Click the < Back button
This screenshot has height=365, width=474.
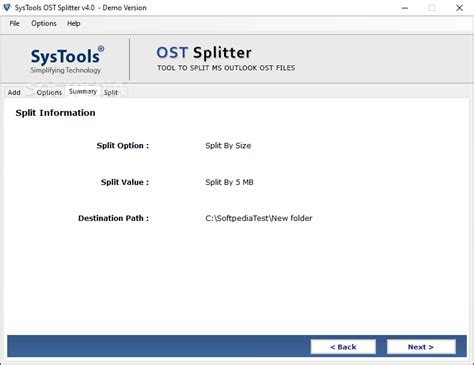tap(343, 347)
